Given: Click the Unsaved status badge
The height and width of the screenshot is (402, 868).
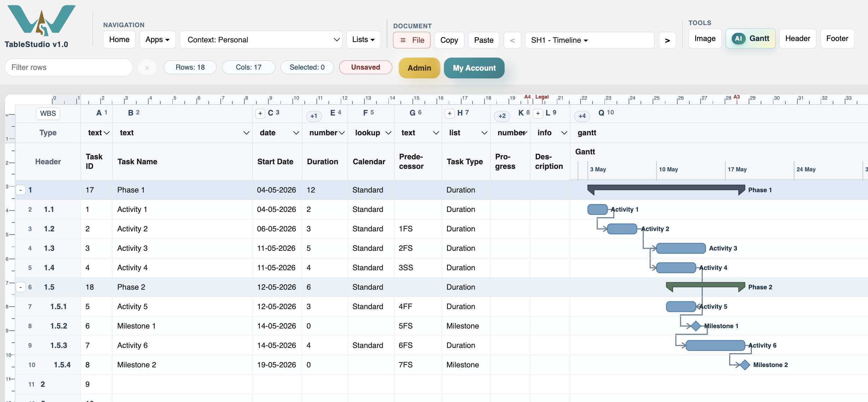Looking at the screenshot, I should coord(365,67).
